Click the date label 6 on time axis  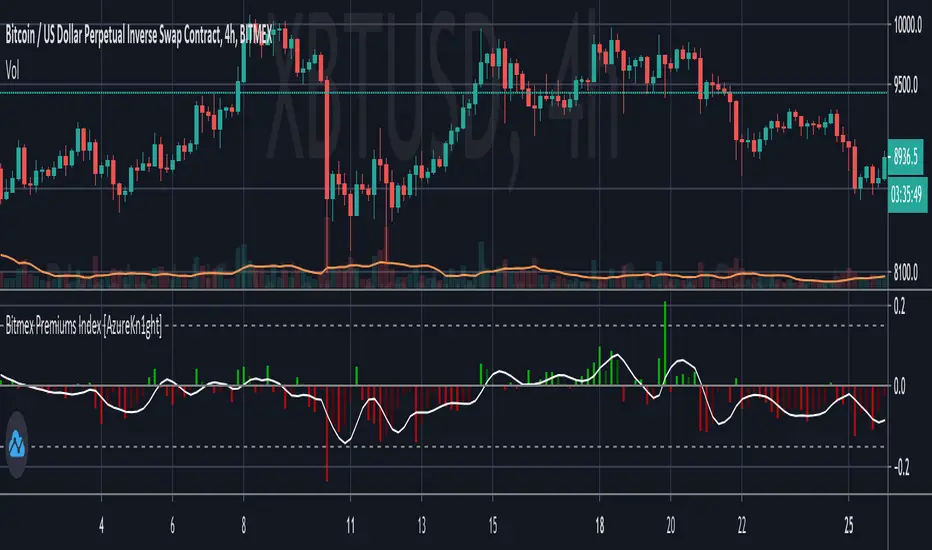coord(172,526)
